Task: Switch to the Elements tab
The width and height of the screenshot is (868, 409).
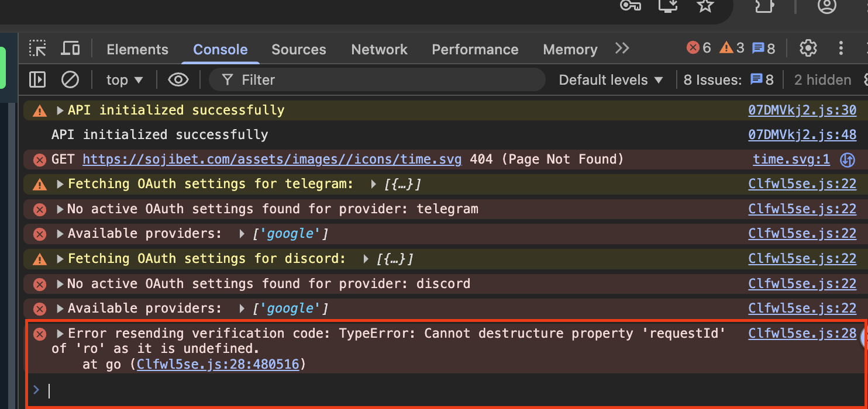Action: (137, 50)
